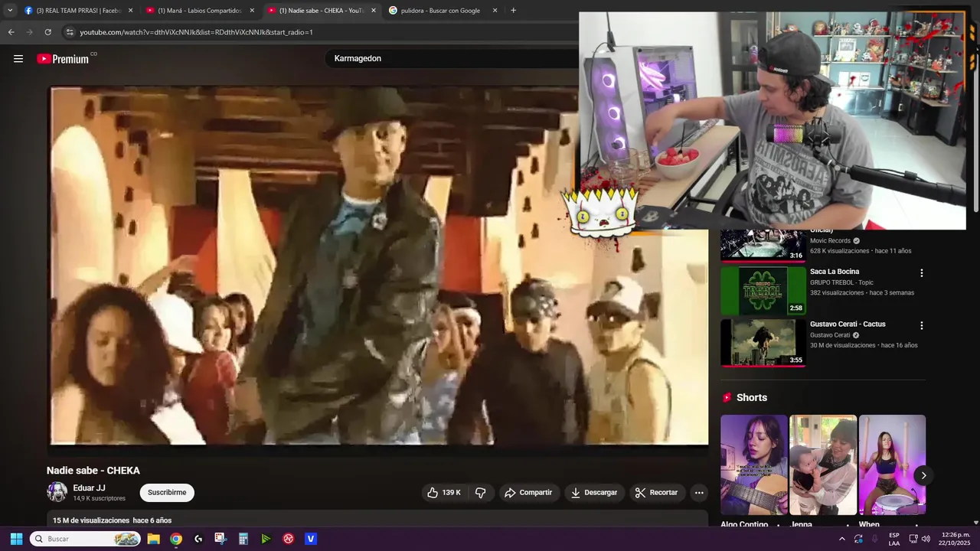Open green play-arrow app in taskbar
The image size is (980, 551).
[x=266, y=539]
